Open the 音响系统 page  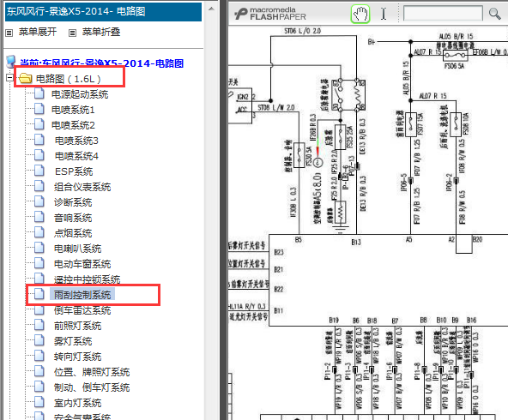coord(73,218)
